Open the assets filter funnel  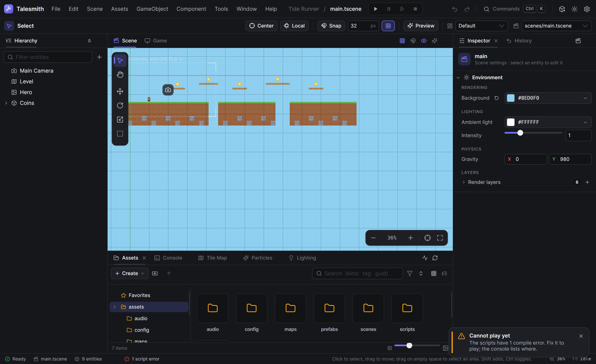pos(410,273)
